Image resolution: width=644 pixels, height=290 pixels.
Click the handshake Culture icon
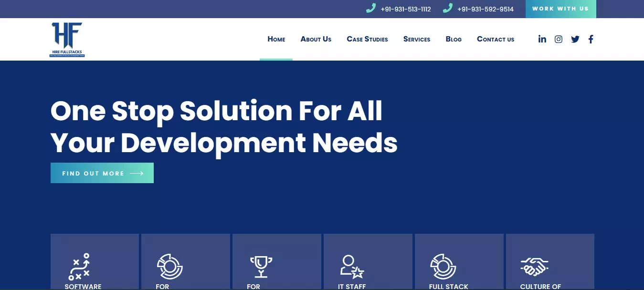click(534, 267)
